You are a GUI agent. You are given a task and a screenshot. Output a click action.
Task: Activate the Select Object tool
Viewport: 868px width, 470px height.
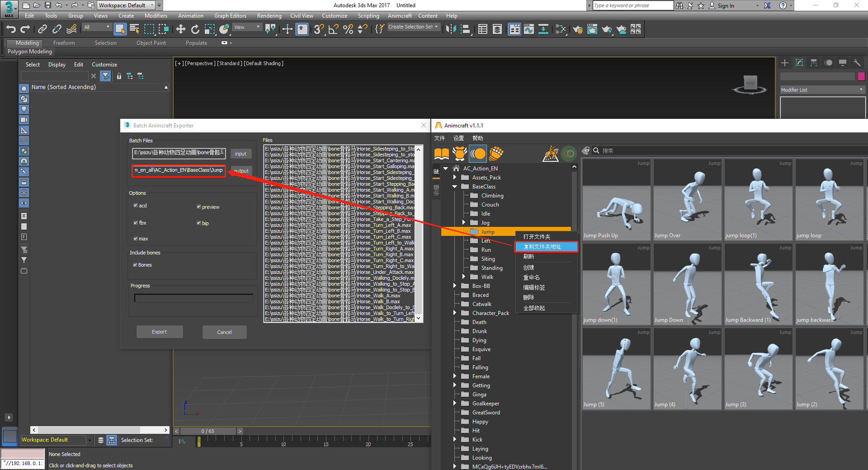[x=120, y=29]
